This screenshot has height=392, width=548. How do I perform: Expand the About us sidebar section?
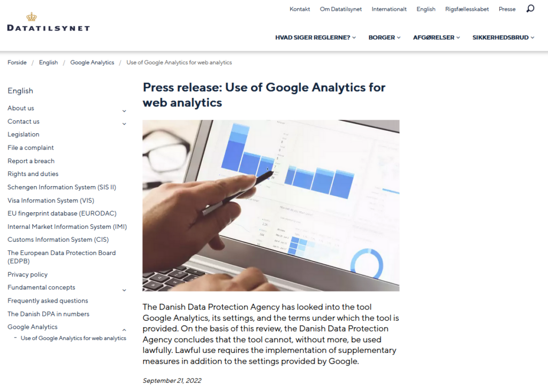124,111
